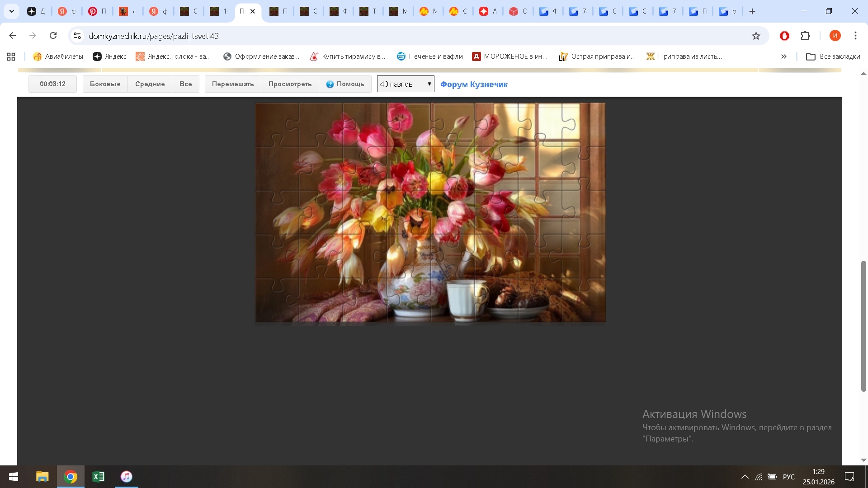Open the tab search dropdown arrow
This screenshot has width=868, height=488.
[12, 11]
